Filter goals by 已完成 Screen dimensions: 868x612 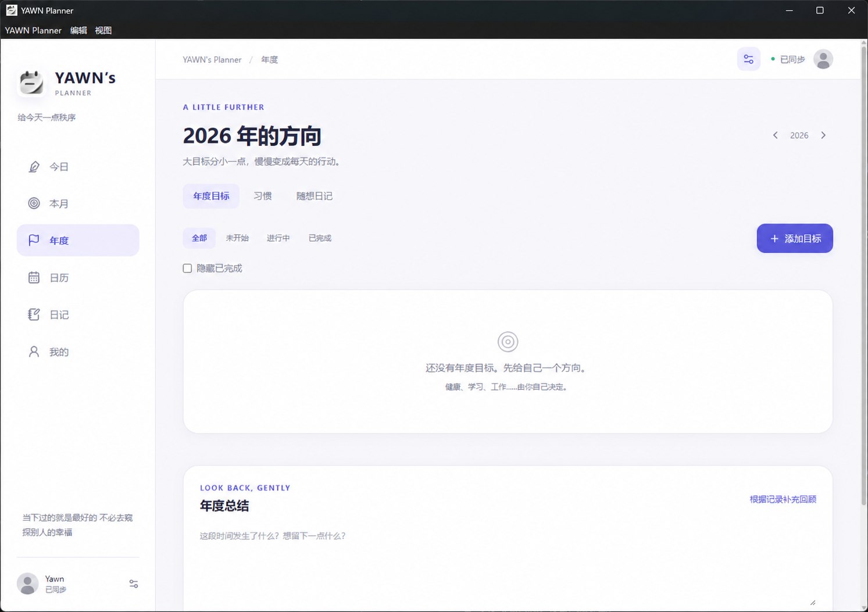click(x=320, y=238)
